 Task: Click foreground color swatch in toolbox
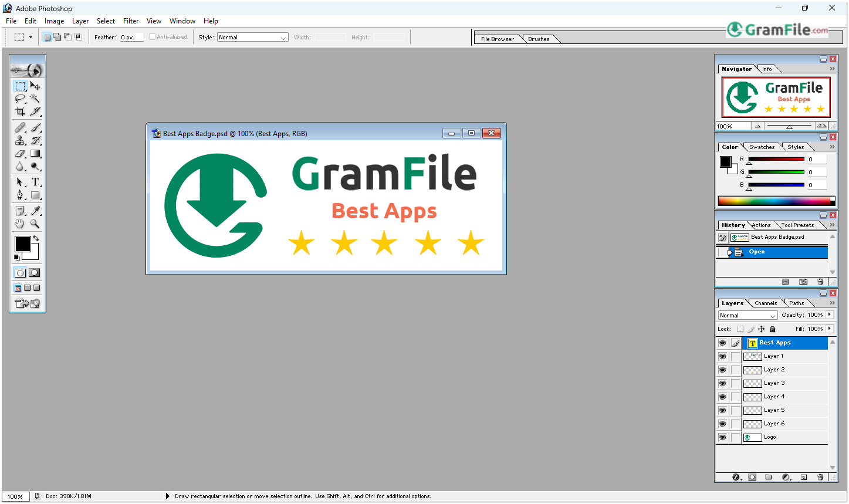[23, 244]
